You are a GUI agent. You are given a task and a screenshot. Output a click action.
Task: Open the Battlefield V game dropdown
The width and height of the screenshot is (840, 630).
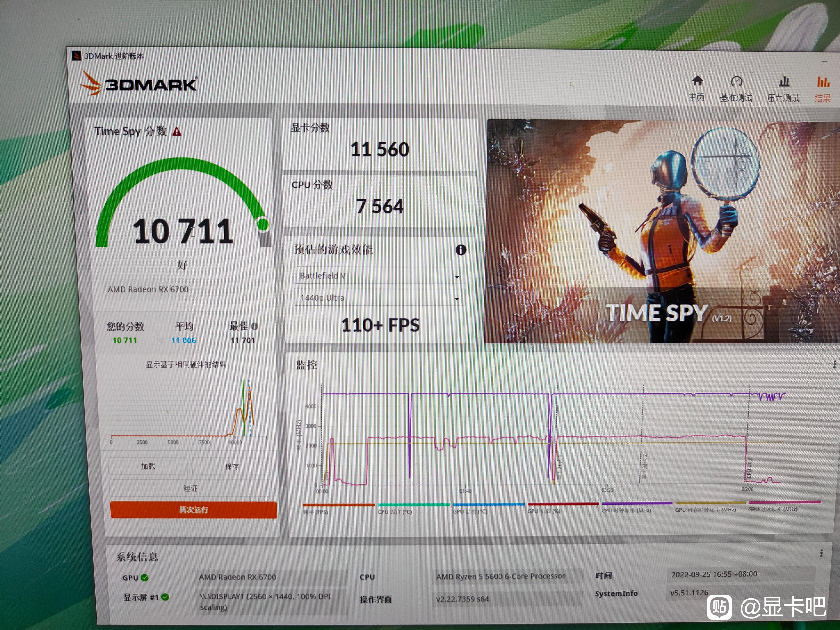point(380,276)
